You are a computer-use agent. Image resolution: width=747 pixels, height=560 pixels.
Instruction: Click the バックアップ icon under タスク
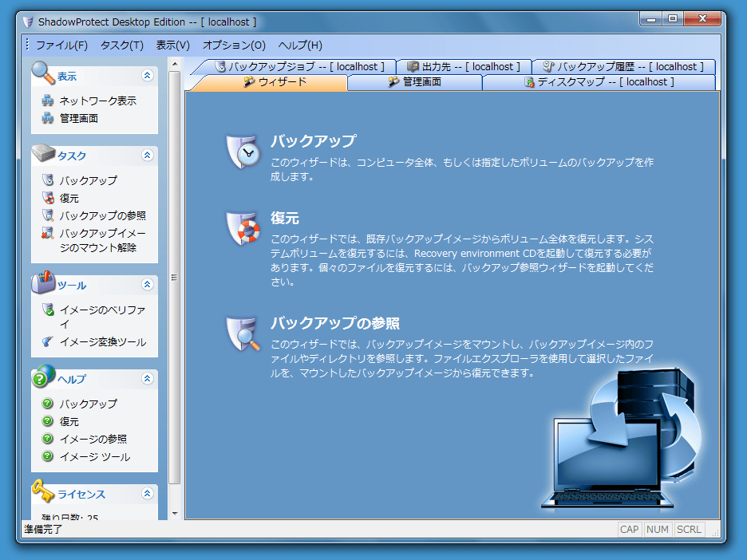click(48, 180)
